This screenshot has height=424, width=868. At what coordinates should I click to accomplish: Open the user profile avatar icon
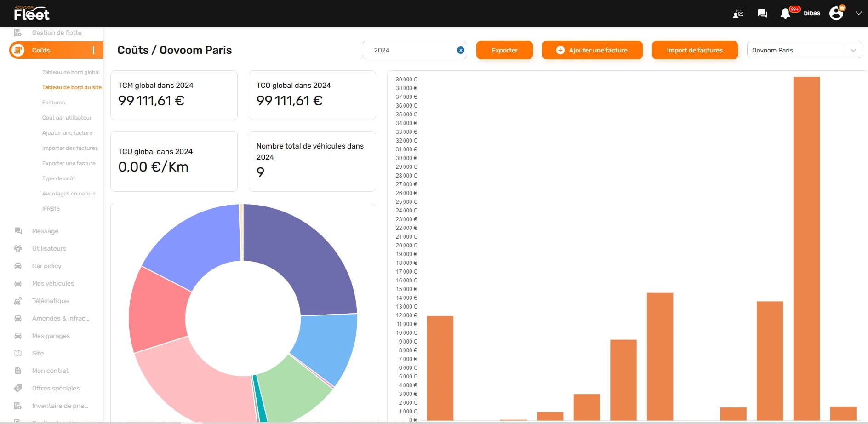coord(836,13)
